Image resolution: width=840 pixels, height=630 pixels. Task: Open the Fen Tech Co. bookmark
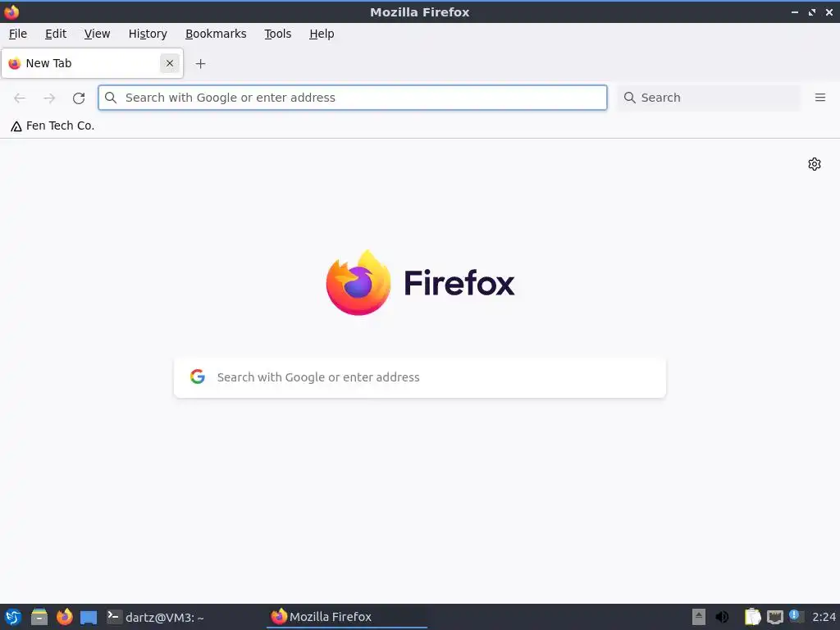(x=52, y=126)
